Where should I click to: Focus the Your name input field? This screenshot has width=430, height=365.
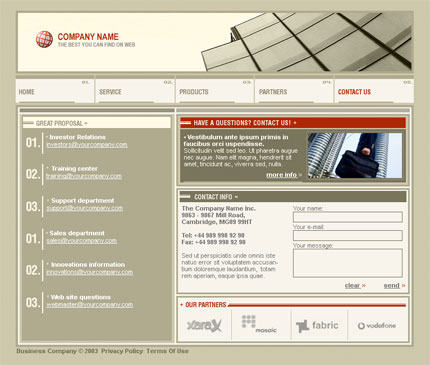(348, 217)
